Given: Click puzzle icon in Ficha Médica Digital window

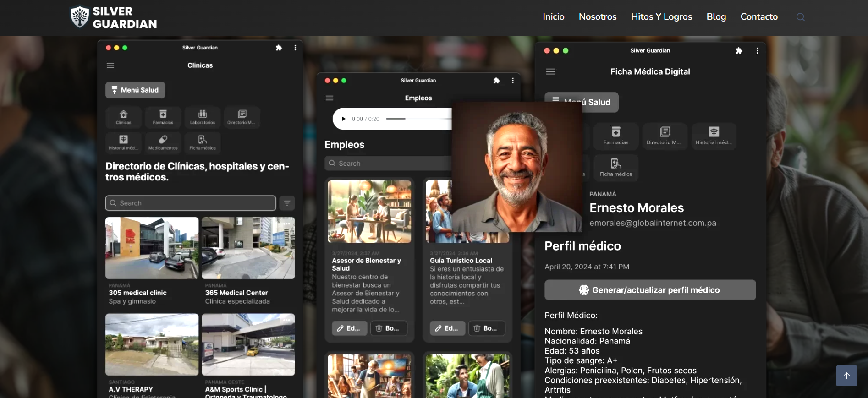Looking at the screenshot, I should [739, 51].
